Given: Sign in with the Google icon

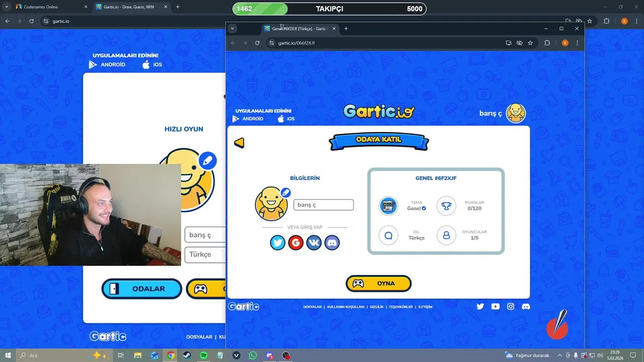Looking at the screenshot, I should coord(296,243).
